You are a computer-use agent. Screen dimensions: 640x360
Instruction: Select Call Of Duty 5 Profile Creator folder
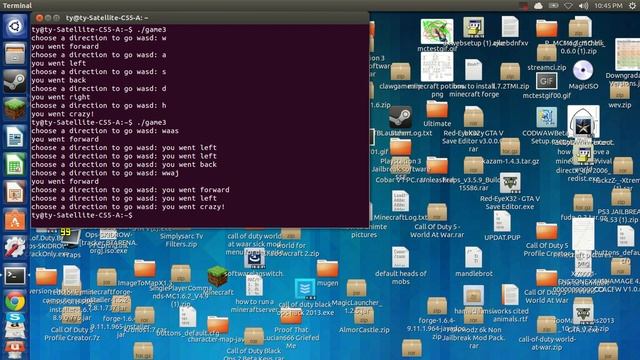coord(546,231)
